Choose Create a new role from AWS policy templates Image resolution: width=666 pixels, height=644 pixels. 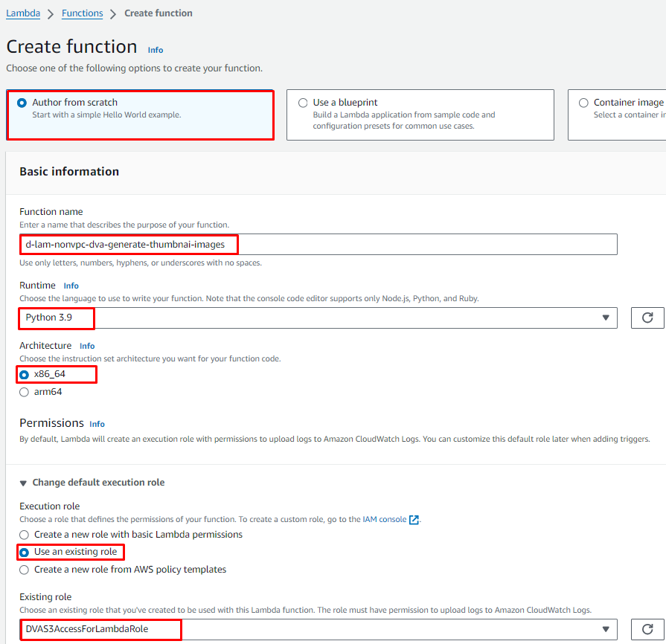coord(25,570)
